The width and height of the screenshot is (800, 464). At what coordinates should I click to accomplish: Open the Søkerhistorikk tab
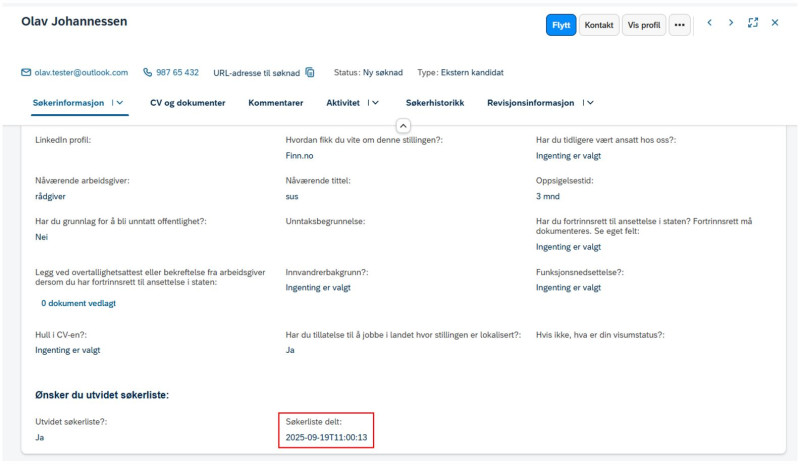(435, 103)
